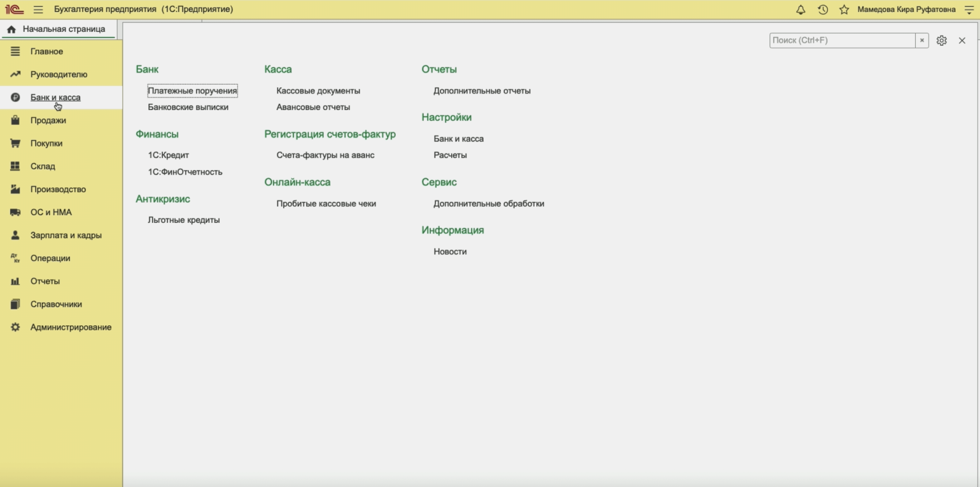Close the section menu panel
Screen dimensions: 980x487
962,40
